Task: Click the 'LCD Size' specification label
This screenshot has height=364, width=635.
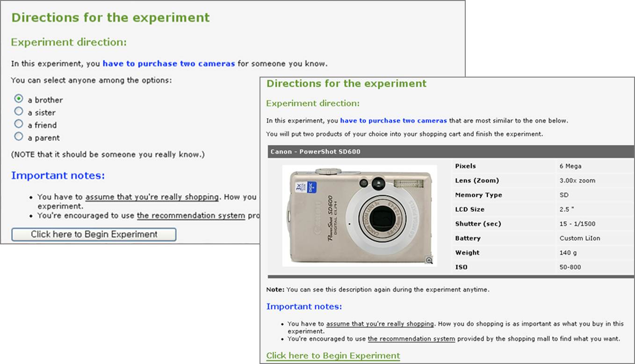Action: click(469, 209)
